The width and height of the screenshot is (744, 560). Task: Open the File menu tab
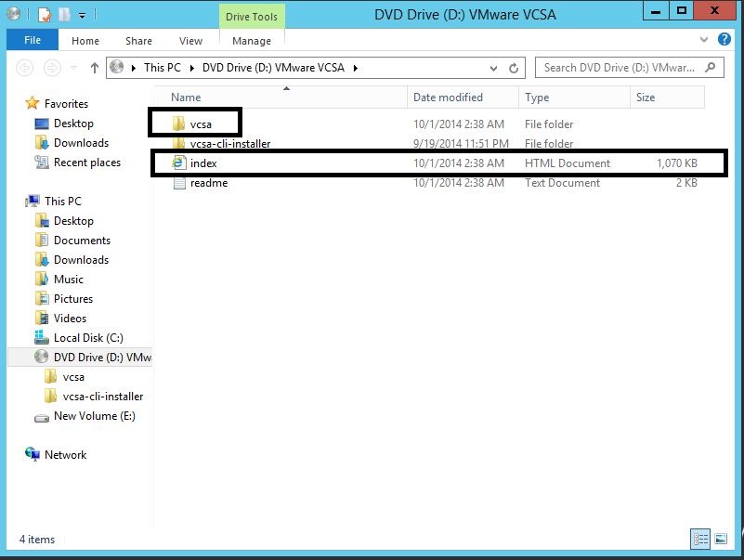click(x=32, y=41)
